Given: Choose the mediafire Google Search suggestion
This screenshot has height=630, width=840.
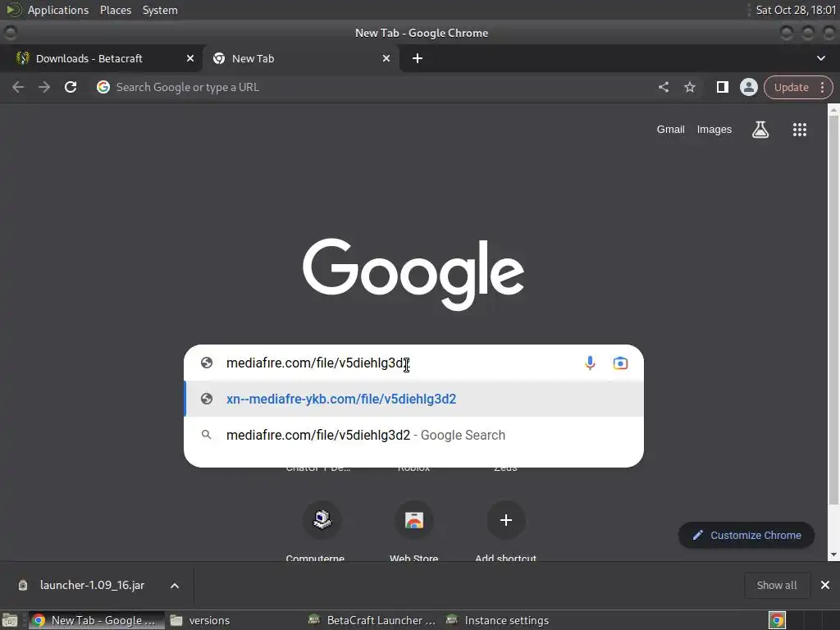Looking at the screenshot, I should point(413,435).
